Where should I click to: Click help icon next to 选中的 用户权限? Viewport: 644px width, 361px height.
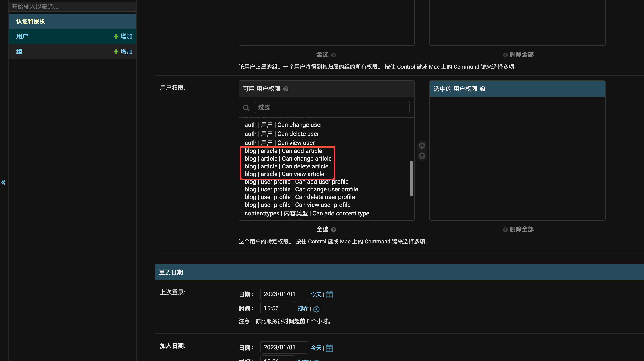(x=483, y=89)
